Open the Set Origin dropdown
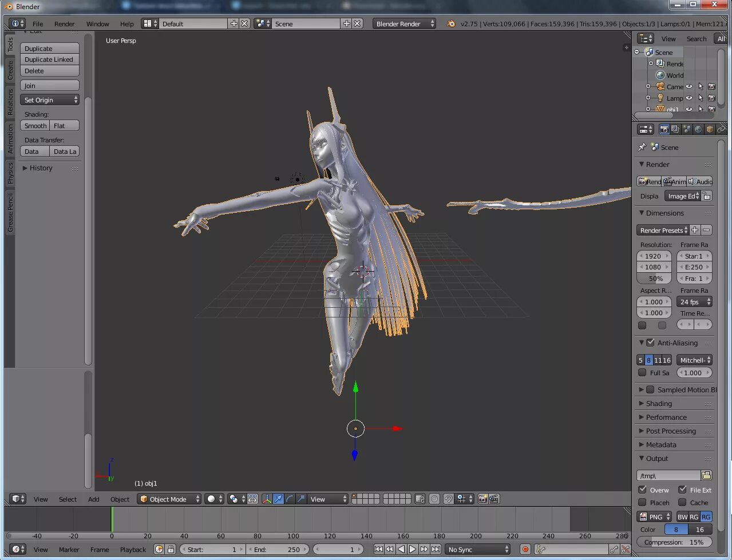Viewport: 732px width, 560px height. tap(50, 100)
